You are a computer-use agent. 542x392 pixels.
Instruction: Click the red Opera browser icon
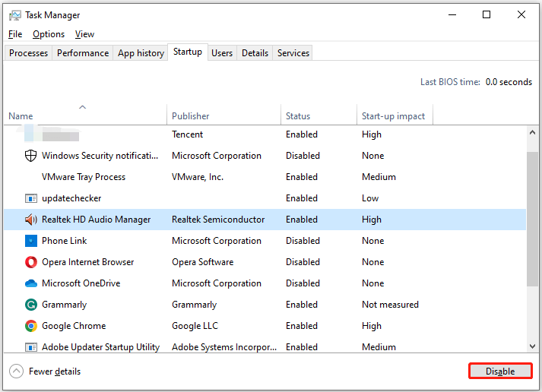[30, 262]
